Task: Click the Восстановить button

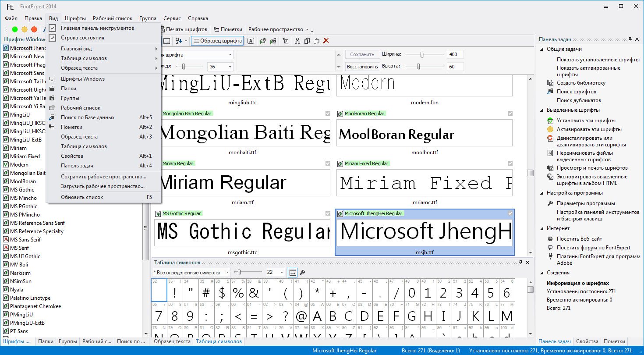Action: 362,67
